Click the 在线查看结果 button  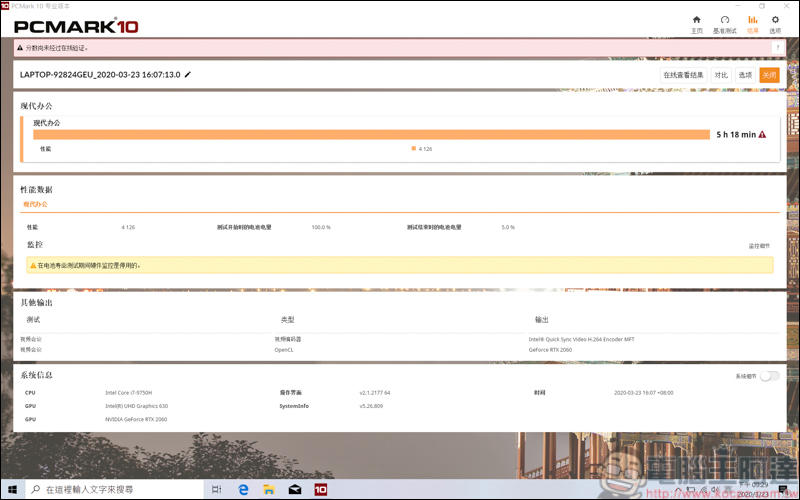[x=683, y=75]
